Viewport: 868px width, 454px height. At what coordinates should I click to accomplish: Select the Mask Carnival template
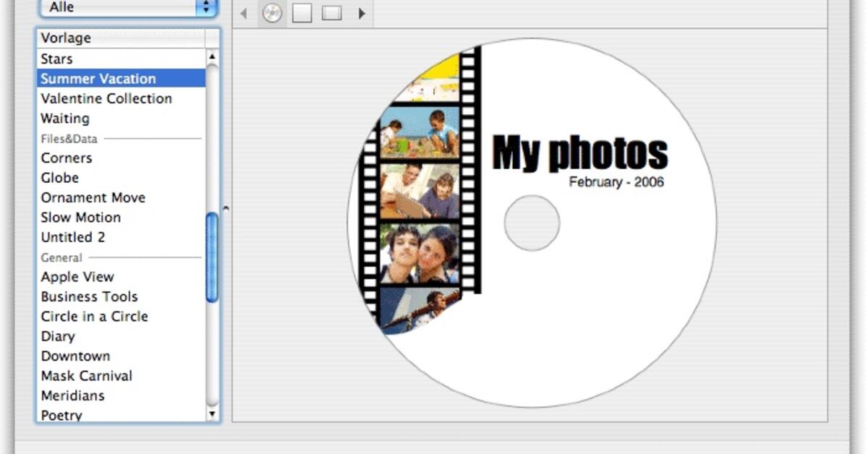[x=122, y=376]
